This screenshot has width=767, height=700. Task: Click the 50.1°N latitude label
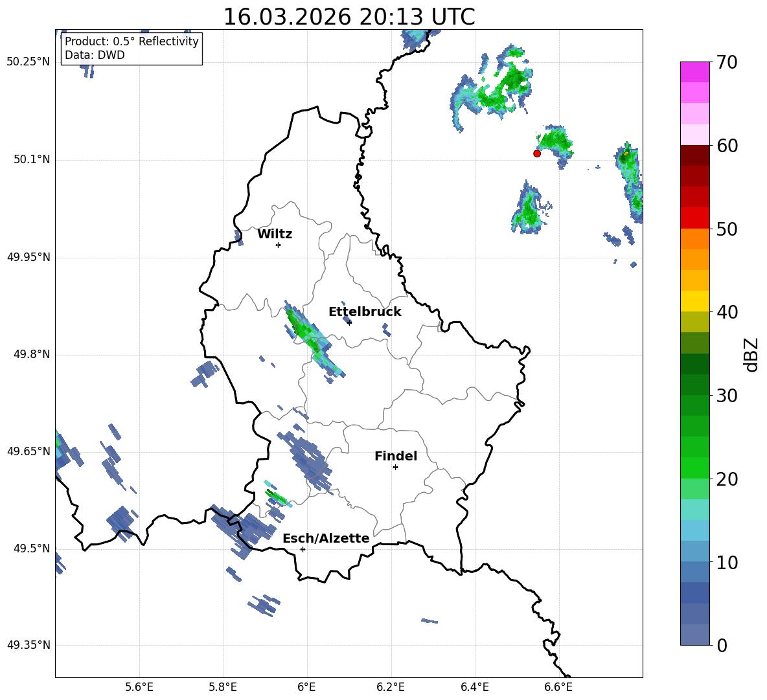pyautogui.click(x=32, y=159)
